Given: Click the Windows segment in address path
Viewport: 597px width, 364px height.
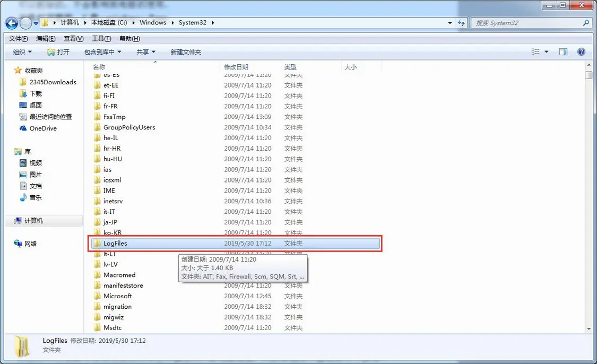Looking at the screenshot, I should coord(153,23).
